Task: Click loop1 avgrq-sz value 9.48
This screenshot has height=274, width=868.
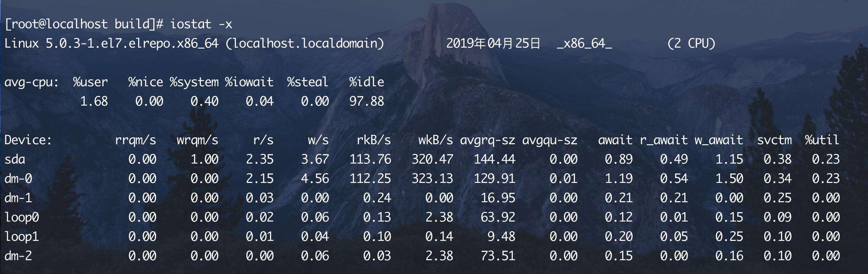Action: click(x=502, y=237)
